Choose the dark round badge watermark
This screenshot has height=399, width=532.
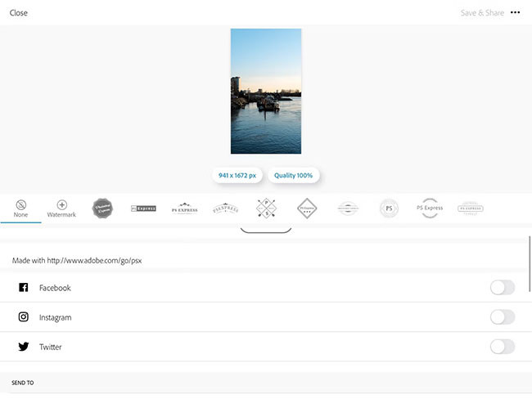tap(102, 208)
